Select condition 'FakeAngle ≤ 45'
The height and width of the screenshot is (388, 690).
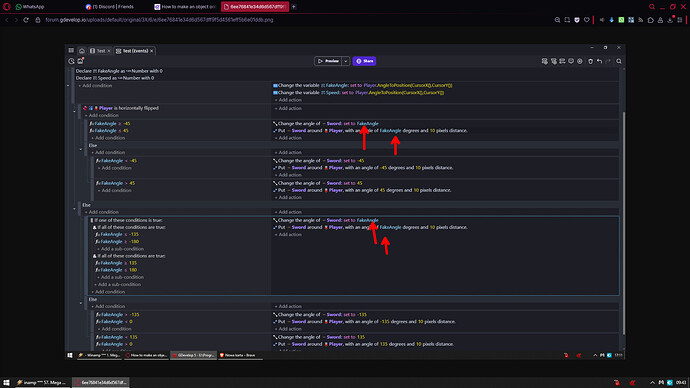pyautogui.click(x=109, y=131)
